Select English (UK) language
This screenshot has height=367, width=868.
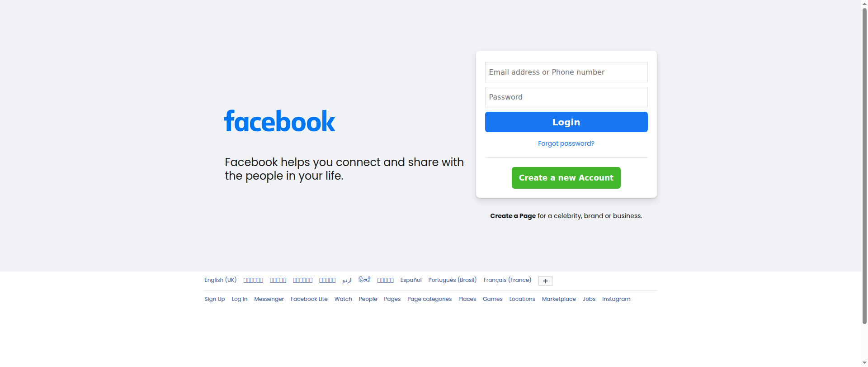coord(220,280)
